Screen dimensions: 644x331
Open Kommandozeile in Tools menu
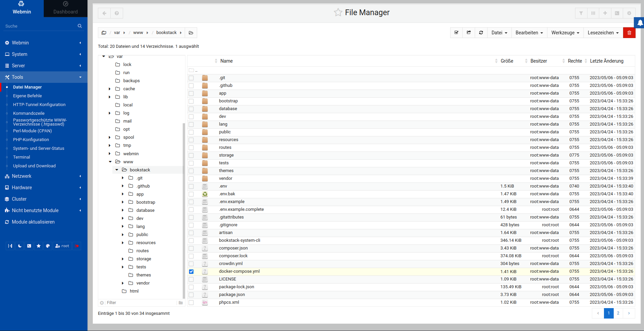tap(29, 113)
